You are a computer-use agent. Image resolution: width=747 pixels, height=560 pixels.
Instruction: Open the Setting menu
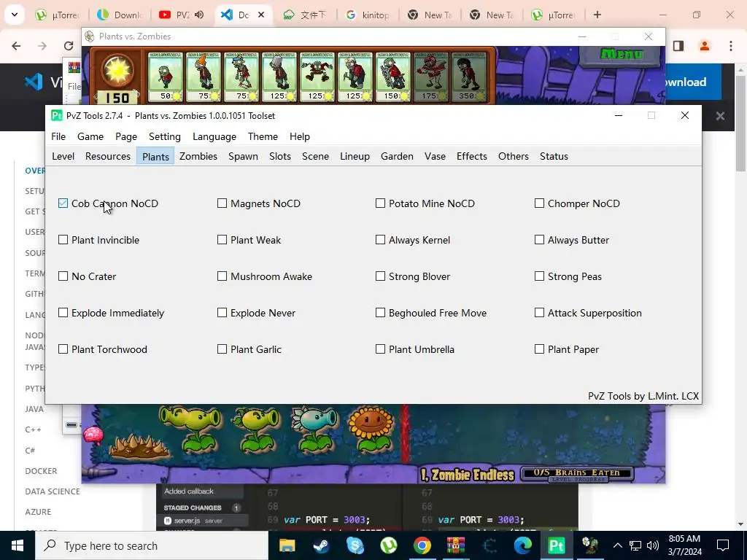point(165,136)
